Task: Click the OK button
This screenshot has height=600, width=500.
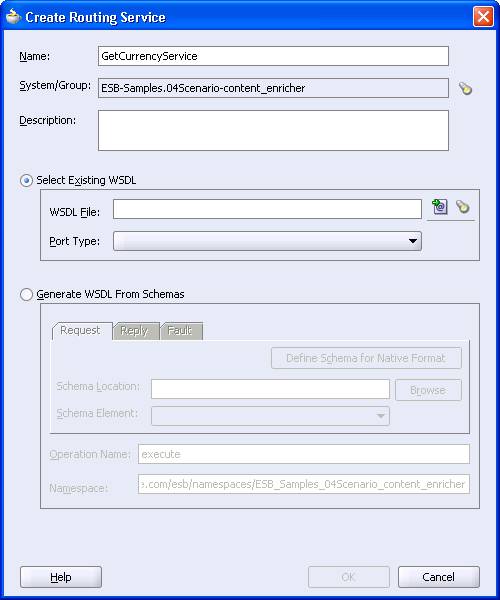Action: tap(349, 577)
